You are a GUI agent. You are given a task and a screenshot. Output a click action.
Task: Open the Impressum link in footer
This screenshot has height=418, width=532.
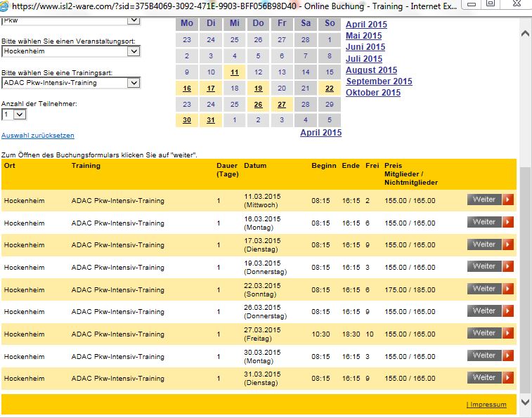486,405
